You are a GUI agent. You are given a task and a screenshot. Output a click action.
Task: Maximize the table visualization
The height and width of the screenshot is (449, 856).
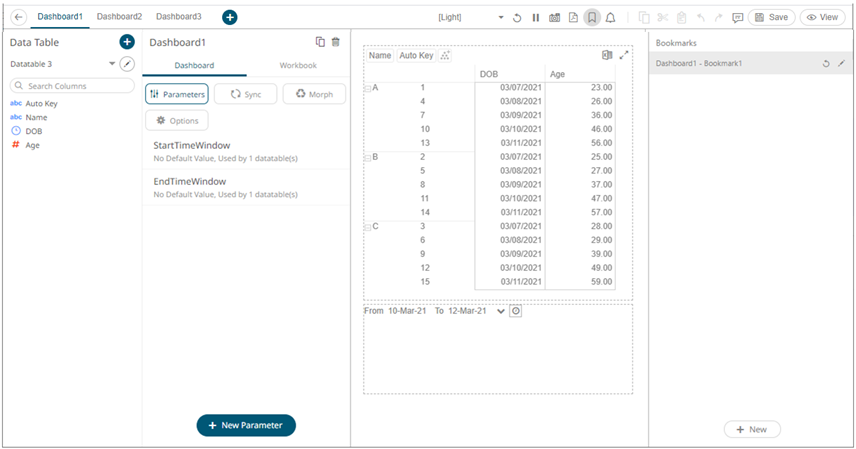[x=625, y=56]
